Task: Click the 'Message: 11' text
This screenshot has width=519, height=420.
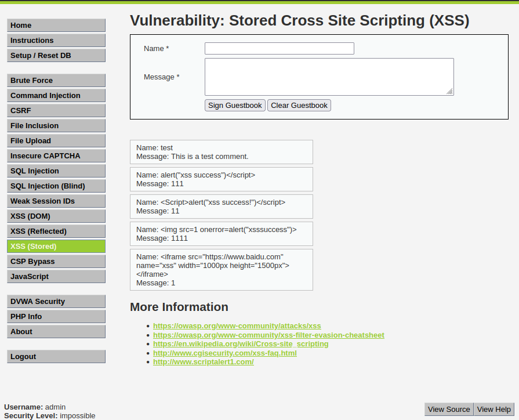Action: 158,211
